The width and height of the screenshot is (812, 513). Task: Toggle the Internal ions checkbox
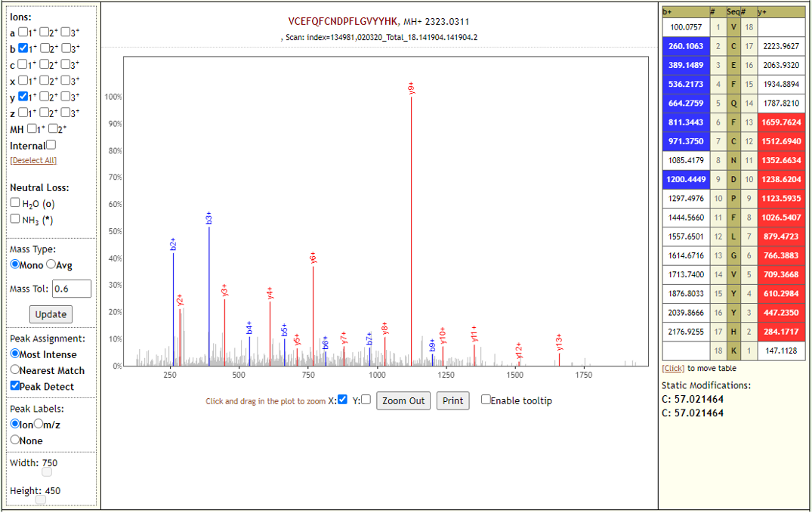click(51, 145)
